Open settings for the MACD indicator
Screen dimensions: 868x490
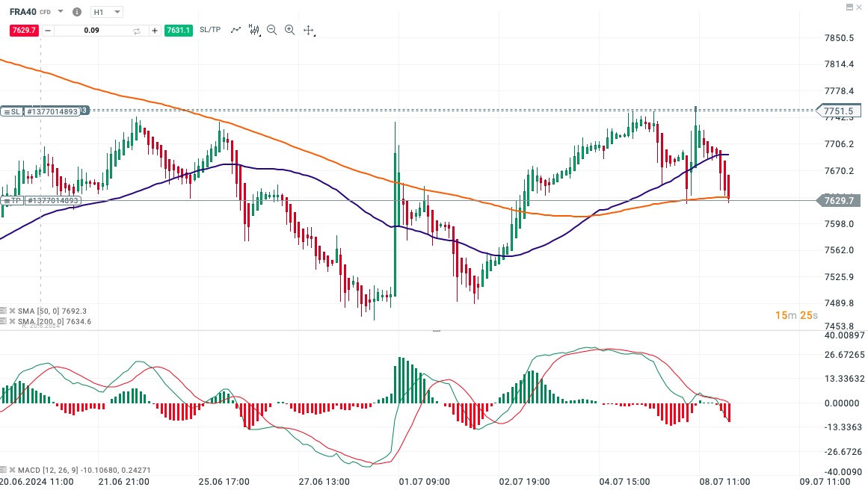tap(3, 470)
